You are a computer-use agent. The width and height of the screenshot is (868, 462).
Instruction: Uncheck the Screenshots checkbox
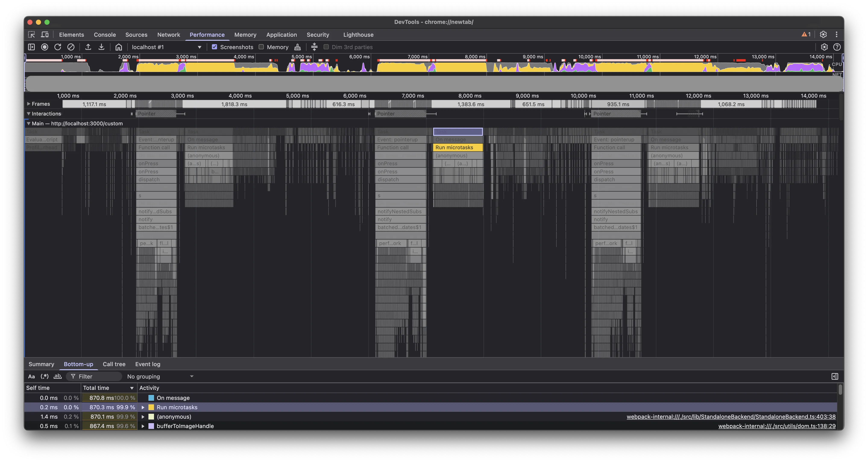tap(214, 47)
